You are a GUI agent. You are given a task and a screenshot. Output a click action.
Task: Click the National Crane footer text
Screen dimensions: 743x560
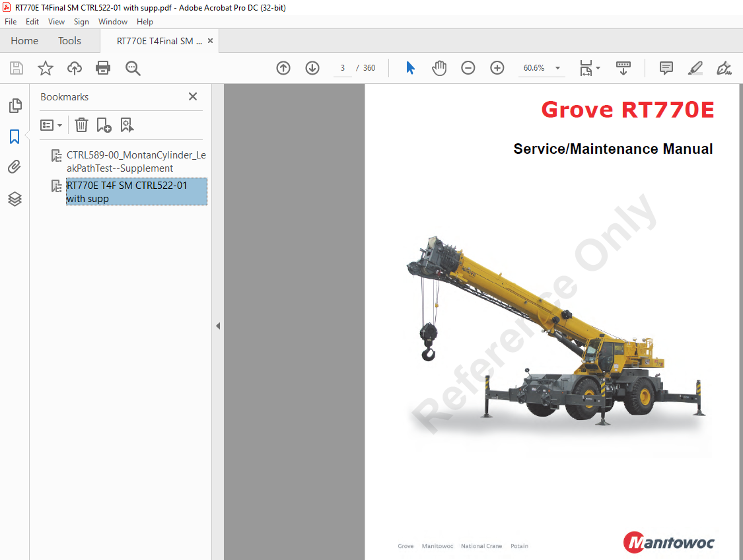[481, 546]
